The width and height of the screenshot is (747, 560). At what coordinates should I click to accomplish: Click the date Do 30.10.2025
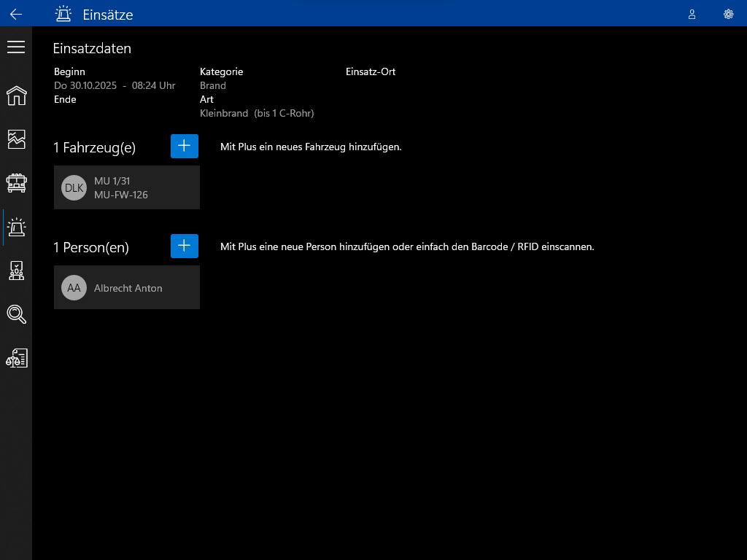tap(85, 86)
